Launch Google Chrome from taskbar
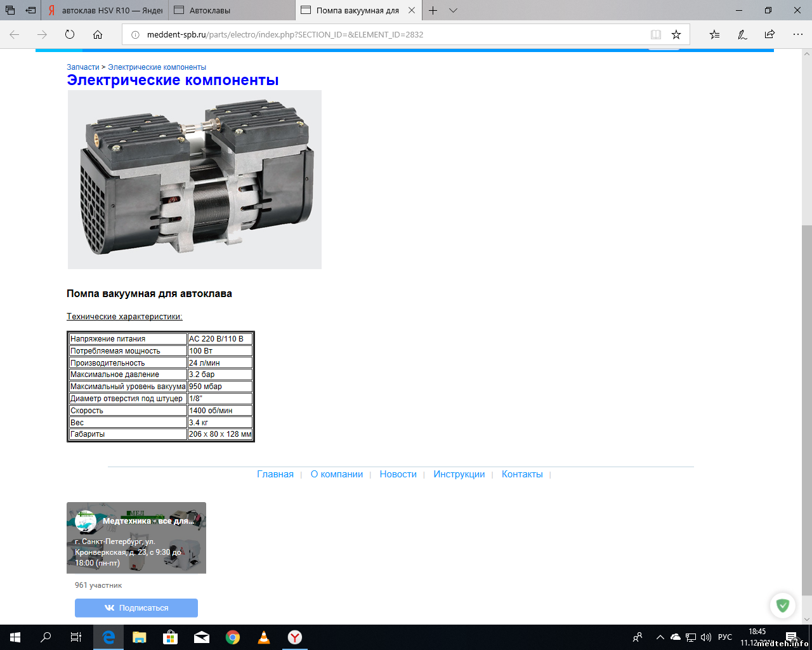This screenshot has width=812, height=650. pyautogui.click(x=233, y=637)
